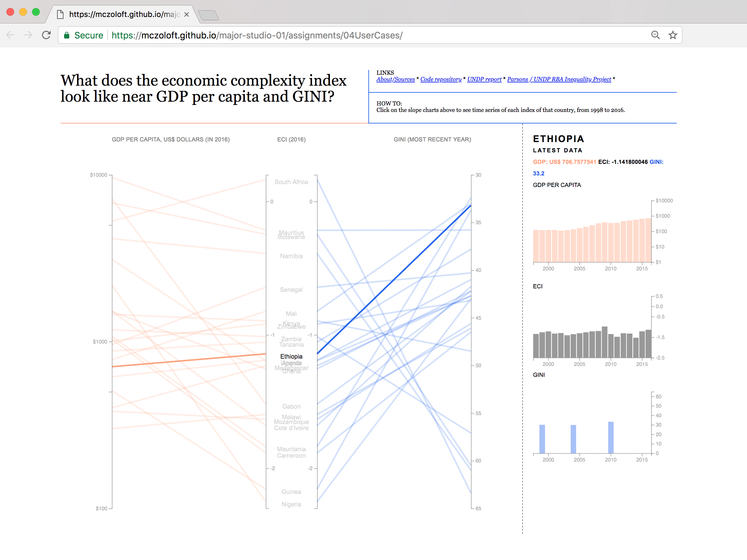The width and height of the screenshot is (747, 560).
Task: Click the browser reload icon
Action: click(46, 35)
